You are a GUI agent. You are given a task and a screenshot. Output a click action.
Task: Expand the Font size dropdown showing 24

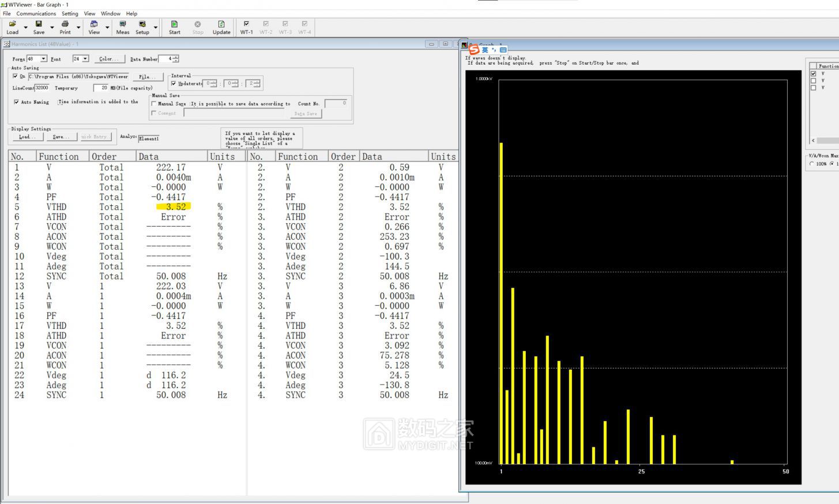(x=85, y=59)
